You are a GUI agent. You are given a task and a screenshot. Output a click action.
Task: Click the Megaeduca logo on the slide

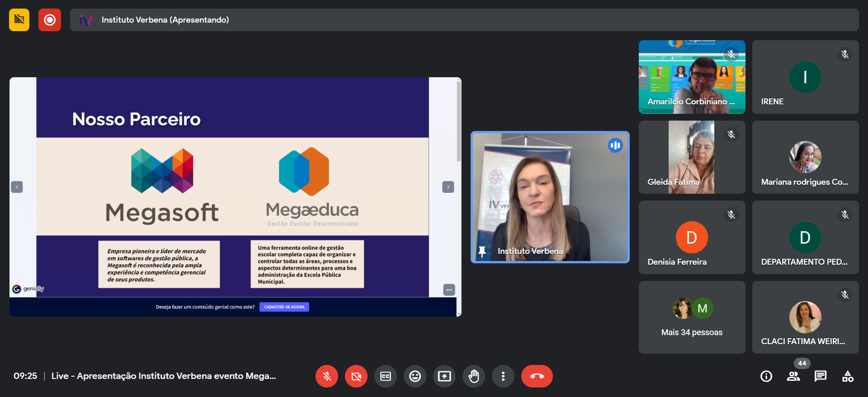(312, 187)
